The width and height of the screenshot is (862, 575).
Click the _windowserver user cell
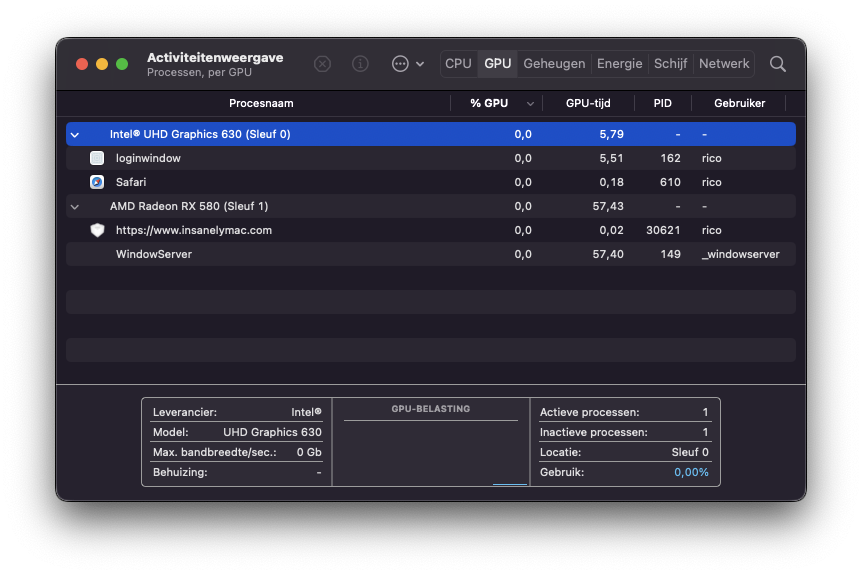741,254
